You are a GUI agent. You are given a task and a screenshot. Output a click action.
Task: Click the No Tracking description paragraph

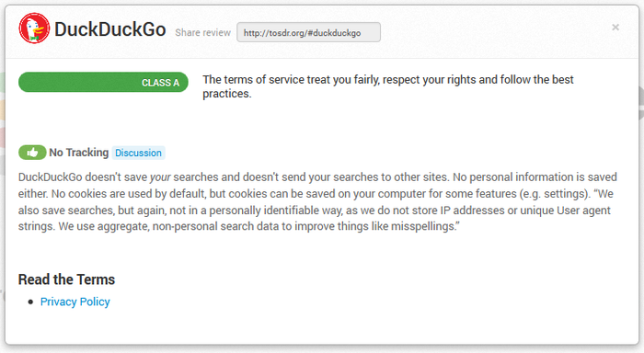[x=317, y=201]
